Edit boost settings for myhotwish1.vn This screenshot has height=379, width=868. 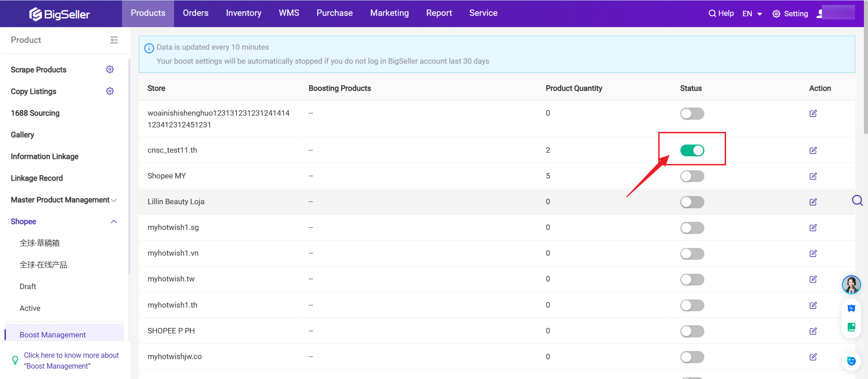tap(813, 253)
